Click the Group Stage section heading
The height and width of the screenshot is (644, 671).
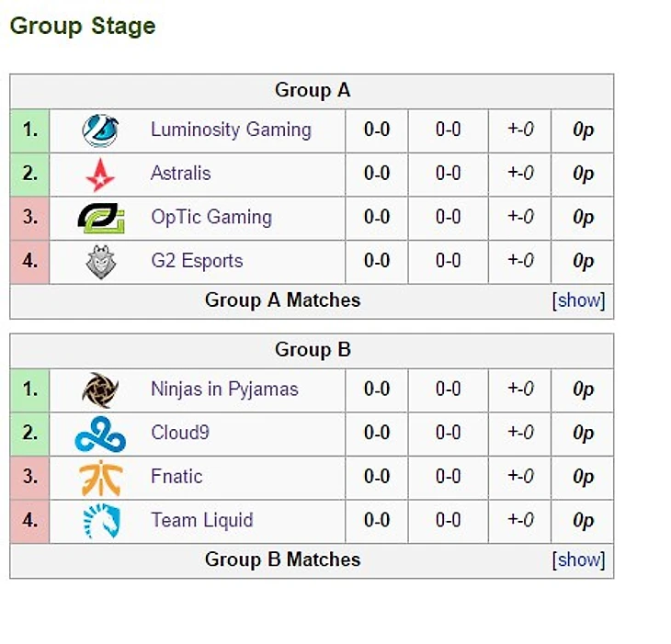pyautogui.click(x=83, y=27)
